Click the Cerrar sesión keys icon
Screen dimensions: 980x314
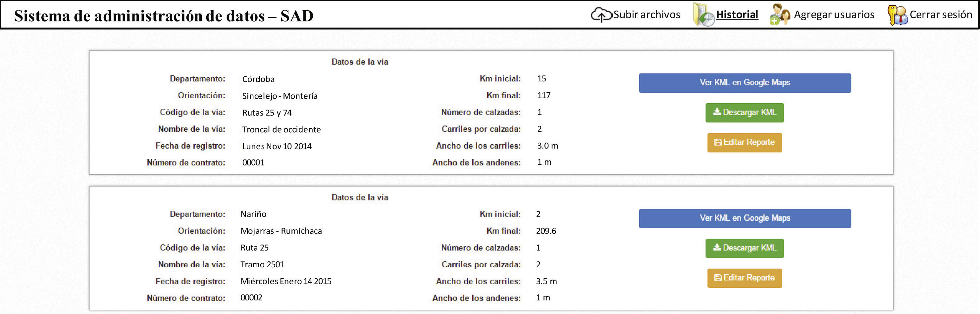coord(897,15)
